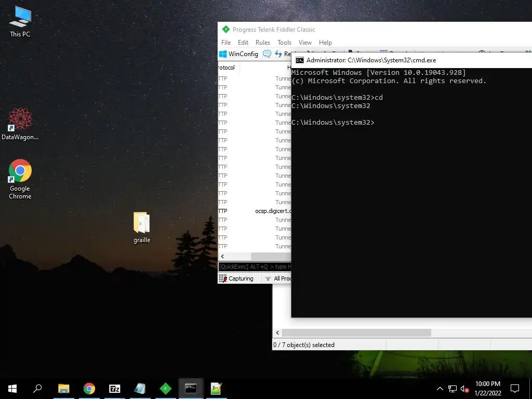Open the Windows Start menu
Screen dimensions: 532x399
click(12, 389)
